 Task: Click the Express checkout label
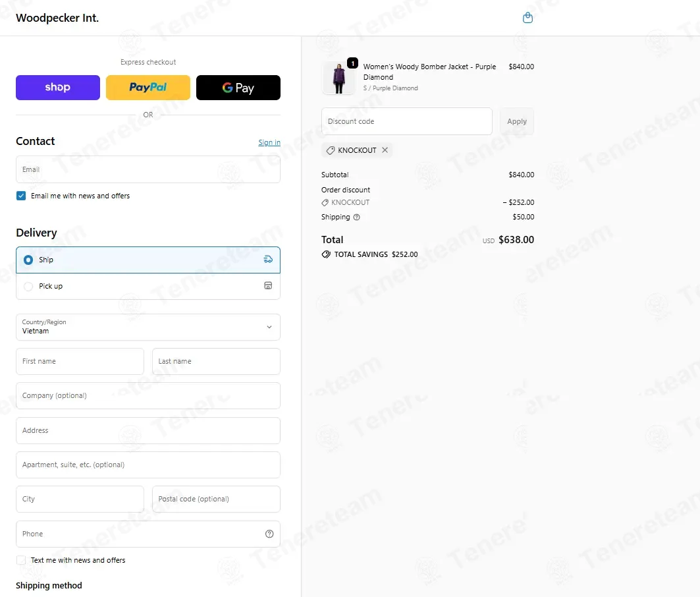click(x=148, y=62)
